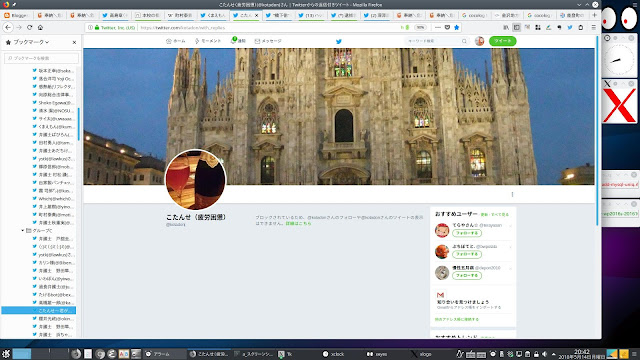The height and width of the screenshot is (360, 640).
Task: Switch to the 本校の町 tab
Action: tap(148, 16)
